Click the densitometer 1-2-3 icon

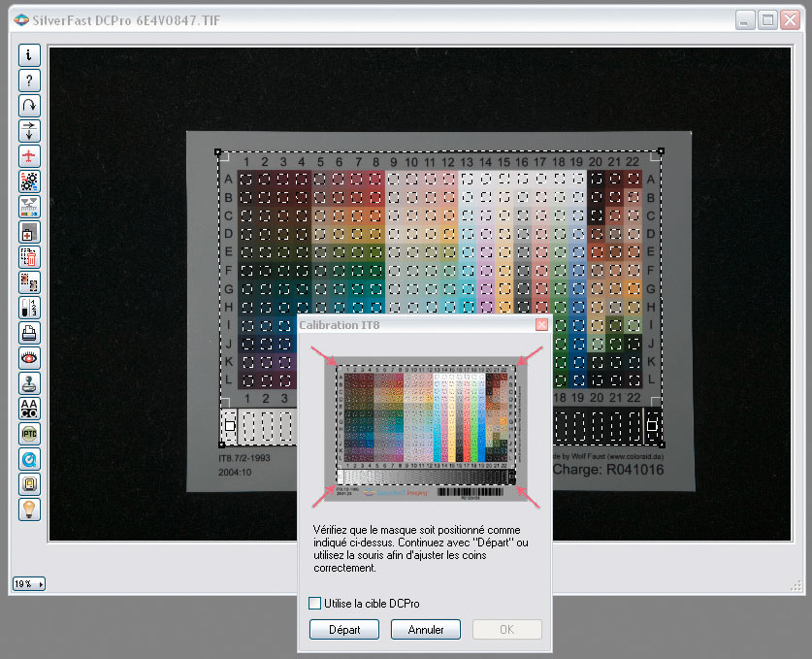point(29,308)
